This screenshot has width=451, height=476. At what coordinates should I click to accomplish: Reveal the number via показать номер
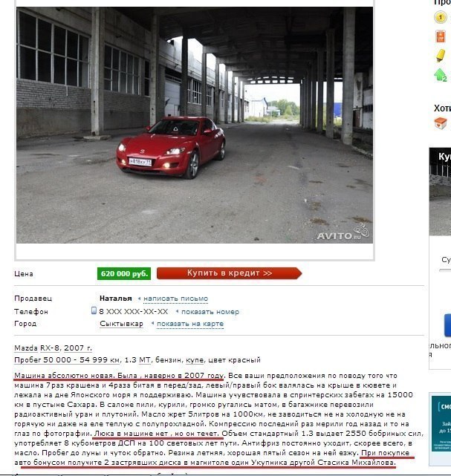(210, 312)
